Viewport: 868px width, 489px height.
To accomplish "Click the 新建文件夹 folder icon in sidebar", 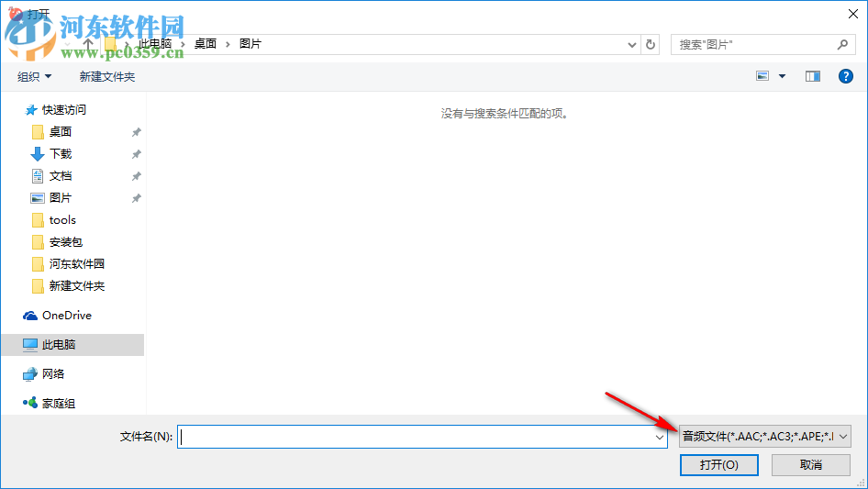I will [x=38, y=286].
